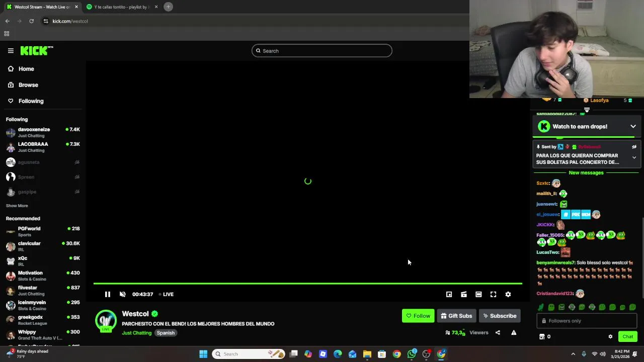Screen dimensions: 644x362
Task: Send message with Chat button
Action: point(627,336)
